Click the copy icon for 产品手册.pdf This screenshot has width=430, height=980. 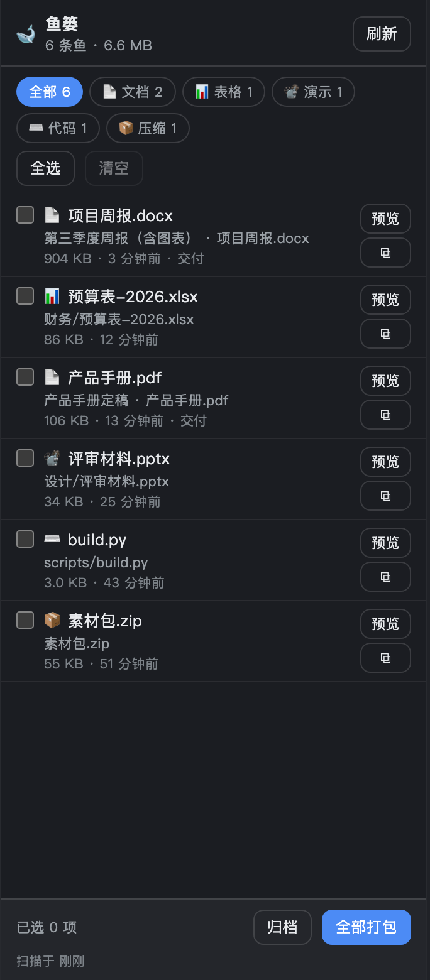385,415
